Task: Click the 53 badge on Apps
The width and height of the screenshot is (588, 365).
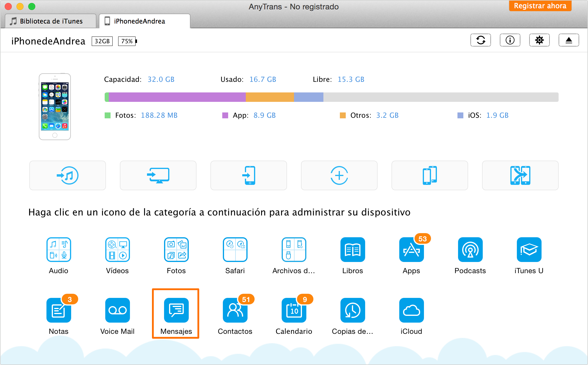Action: click(422, 239)
